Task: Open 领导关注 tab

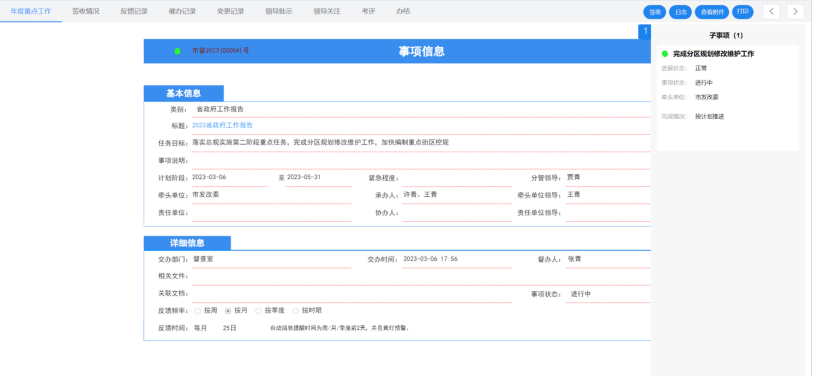Action: (x=327, y=11)
